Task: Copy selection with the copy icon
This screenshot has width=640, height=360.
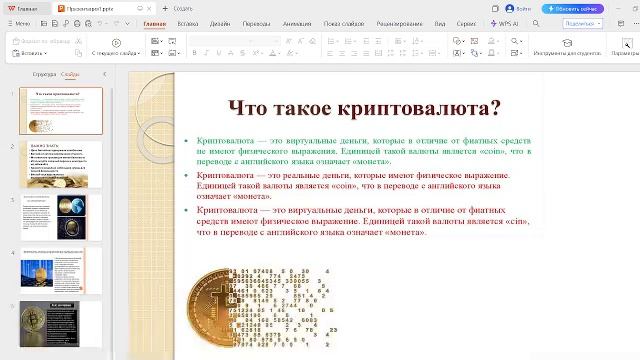Action: (x=78, y=53)
